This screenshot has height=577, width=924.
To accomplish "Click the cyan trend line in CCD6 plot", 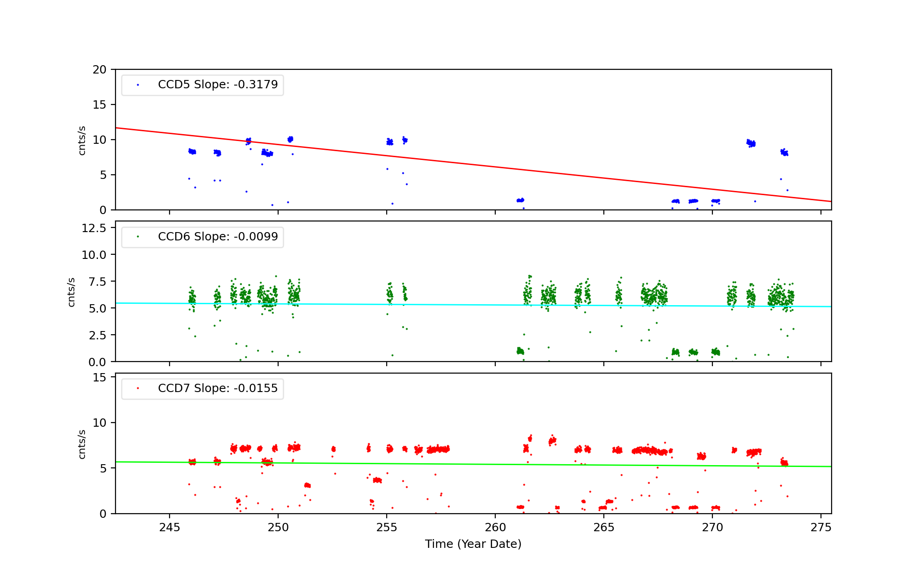I will pyautogui.click(x=462, y=305).
